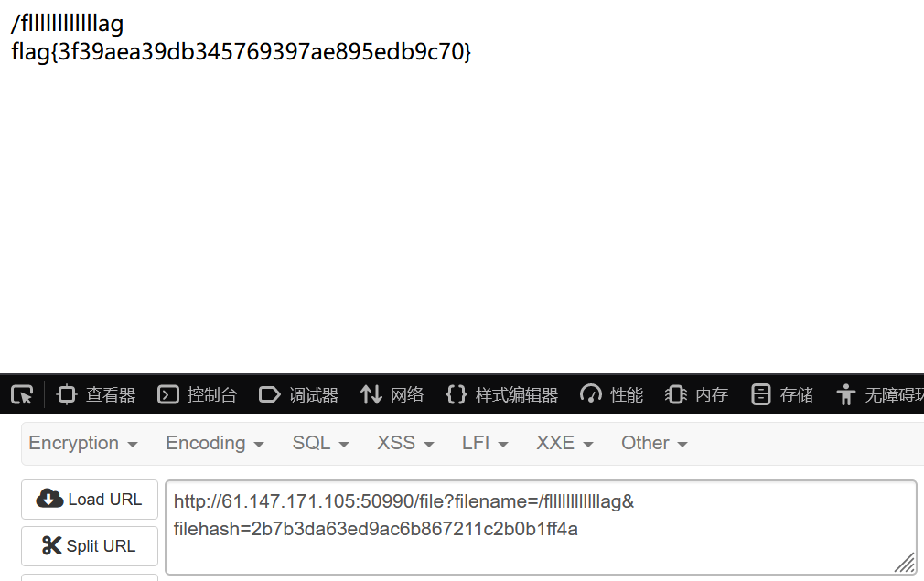
Task: Click the Memory (内存) chip icon
Action: [x=676, y=394]
